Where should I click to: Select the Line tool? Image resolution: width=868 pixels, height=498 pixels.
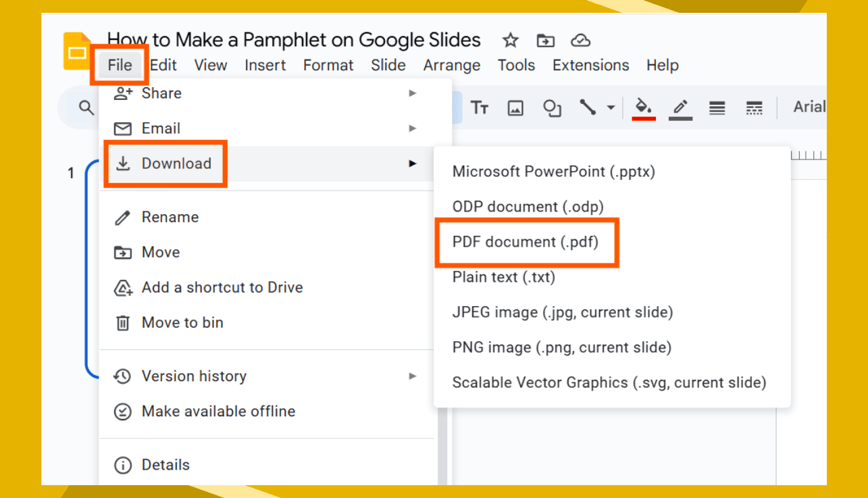click(586, 107)
